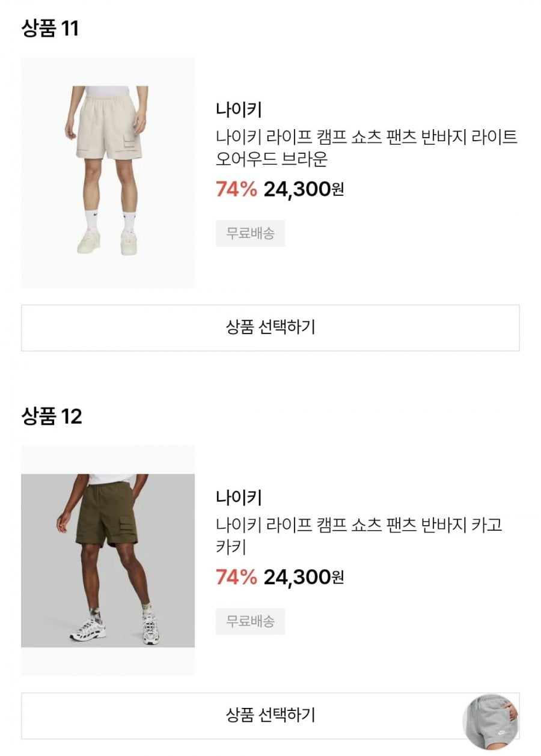Open 카고 카키 shorts title link
The height and width of the screenshot is (756, 541).
point(359,536)
